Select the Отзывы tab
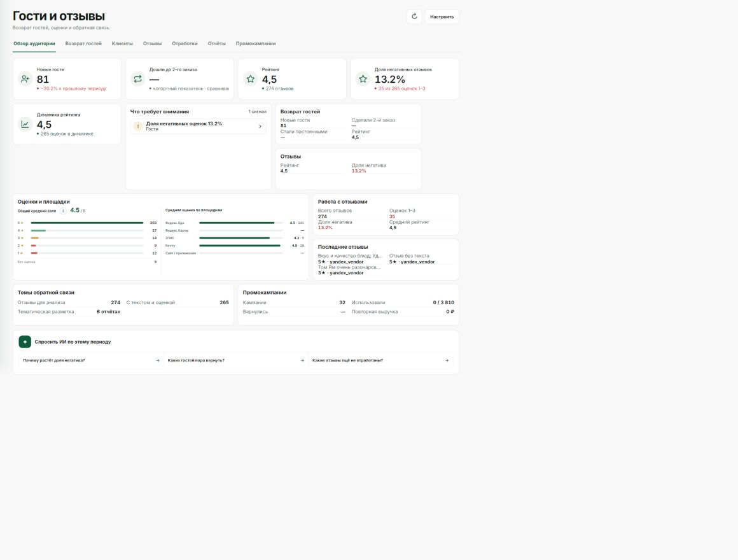 153,44
